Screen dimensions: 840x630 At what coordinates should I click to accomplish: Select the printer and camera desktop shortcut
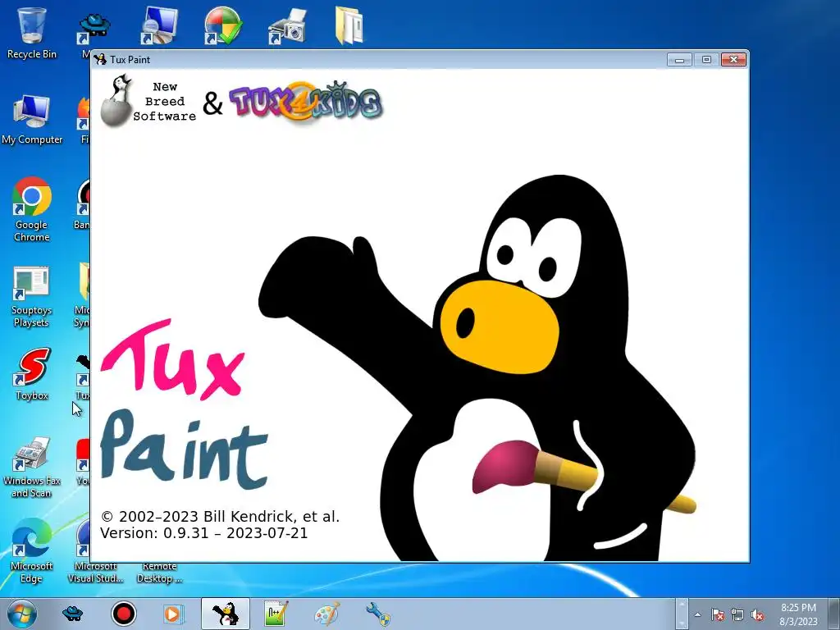coord(287,25)
